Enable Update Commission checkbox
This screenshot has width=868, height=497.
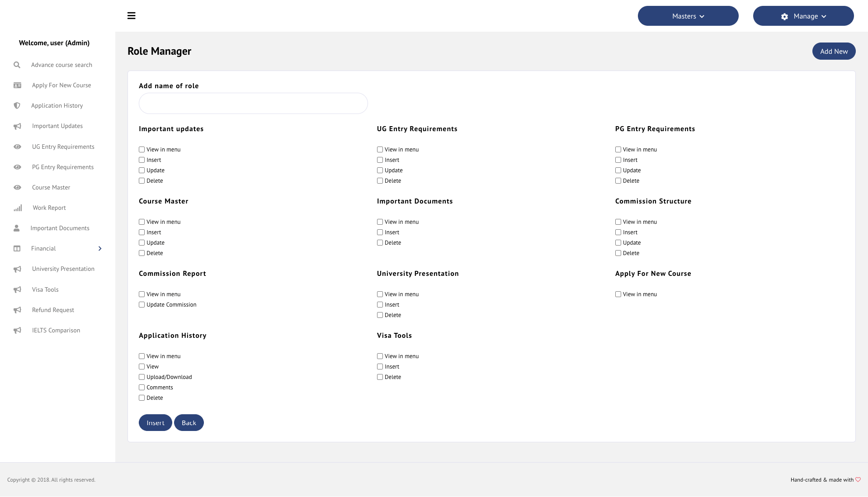pyautogui.click(x=142, y=305)
